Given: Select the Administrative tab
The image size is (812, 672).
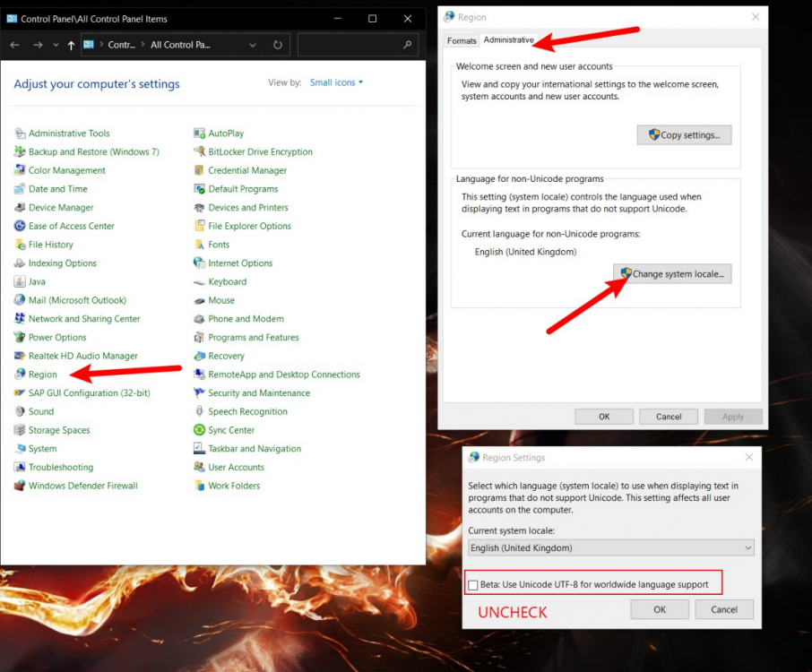Looking at the screenshot, I should point(508,40).
